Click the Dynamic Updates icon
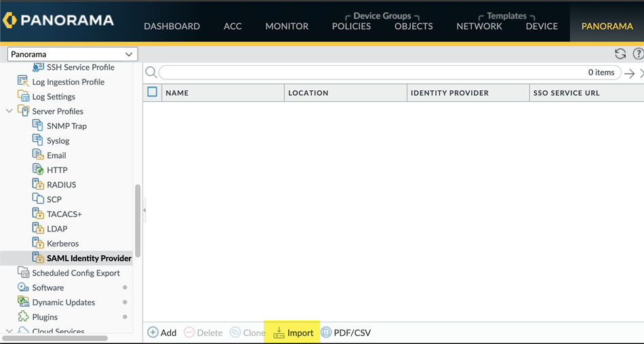This screenshot has width=644, height=344. (24, 302)
